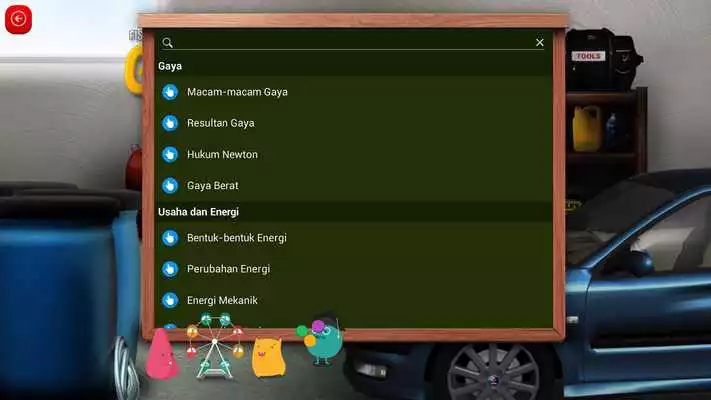Open the Energi Mekanik topic
Image resolution: width=711 pixels, height=400 pixels.
point(222,300)
